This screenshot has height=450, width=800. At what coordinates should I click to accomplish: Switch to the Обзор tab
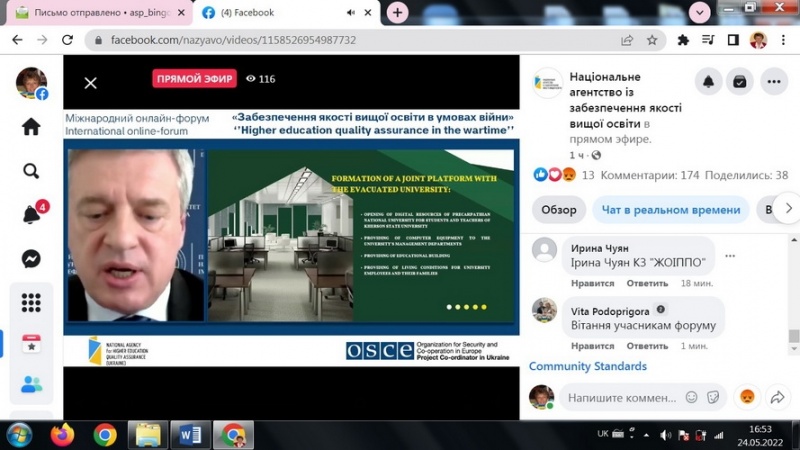559,210
